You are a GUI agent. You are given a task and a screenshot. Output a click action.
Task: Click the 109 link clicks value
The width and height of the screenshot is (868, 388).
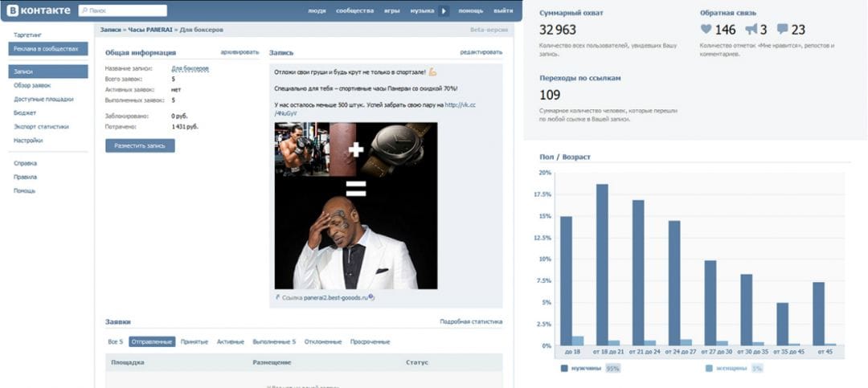click(550, 96)
